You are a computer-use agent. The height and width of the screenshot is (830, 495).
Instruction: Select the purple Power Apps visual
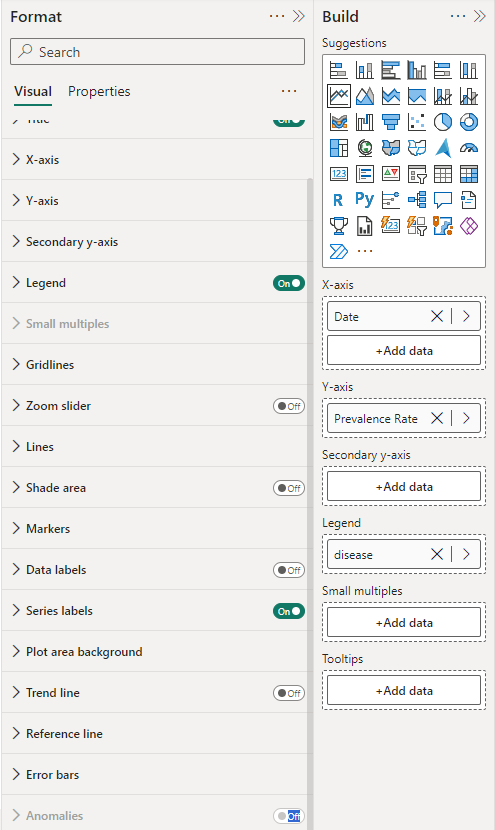(469, 226)
